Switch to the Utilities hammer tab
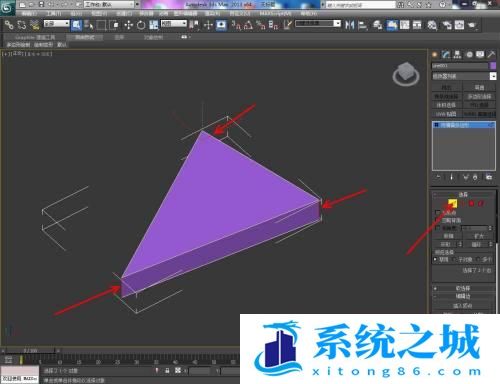Screen dimensions: 500x384 (491, 54)
